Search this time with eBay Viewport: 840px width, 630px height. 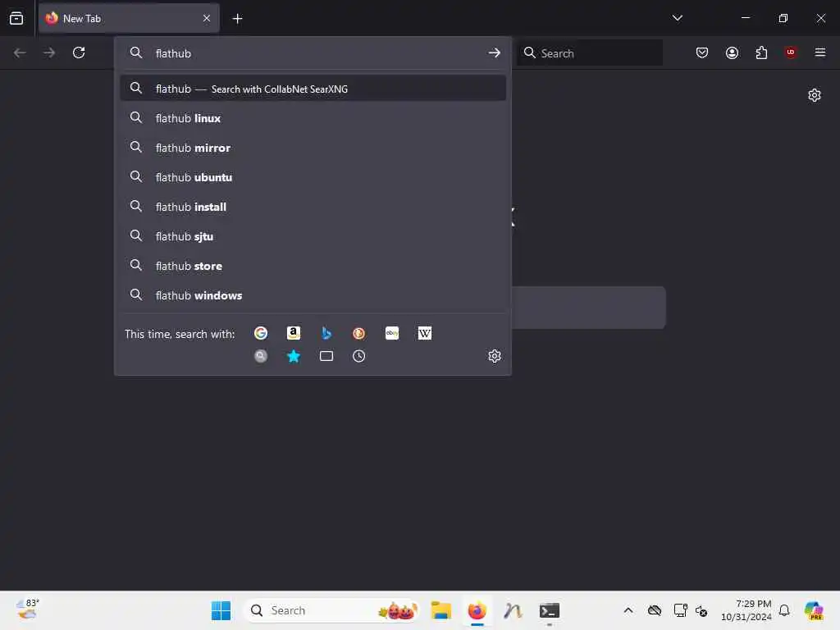(392, 333)
